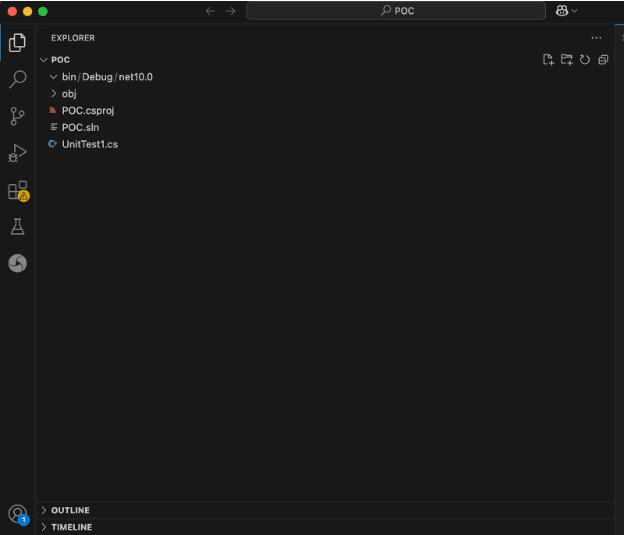624x535 pixels.
Task: Open the Extensions view with warning badge
Action: pos(18,191)
